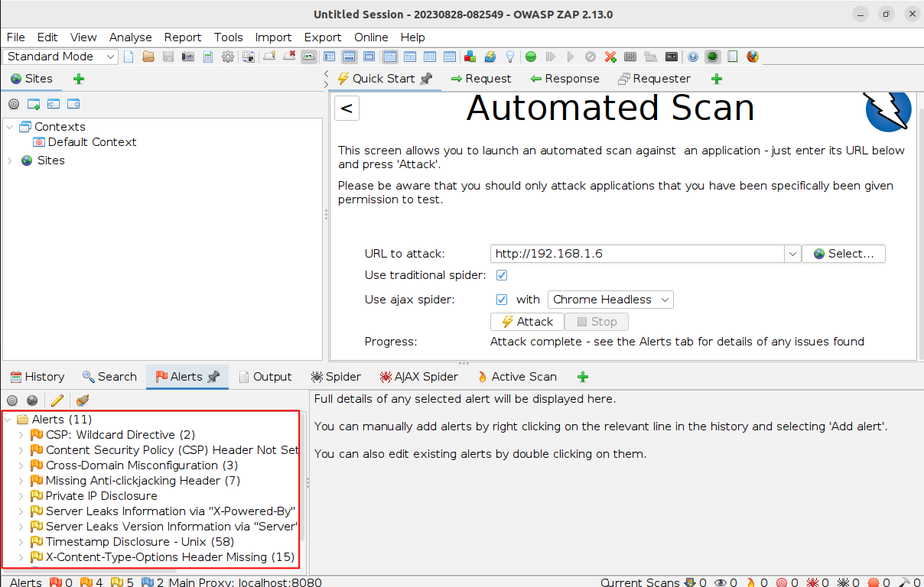The height and width of the screenshot is (587, 924).
Task: Toggle the 'Use ajax spider' checkbox
Action: [502, 300]
